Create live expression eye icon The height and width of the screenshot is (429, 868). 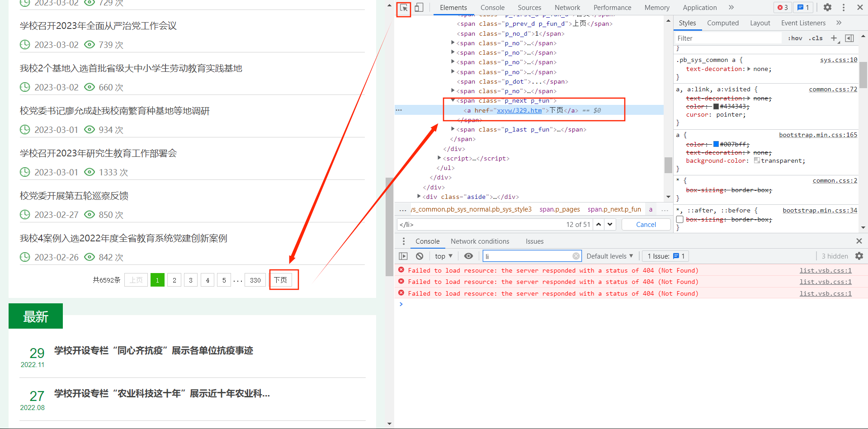tap(469, 256)
